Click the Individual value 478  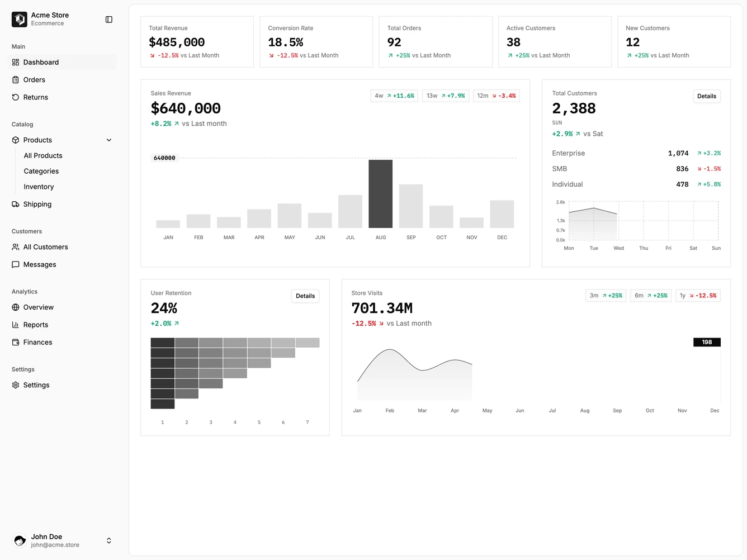682,184
